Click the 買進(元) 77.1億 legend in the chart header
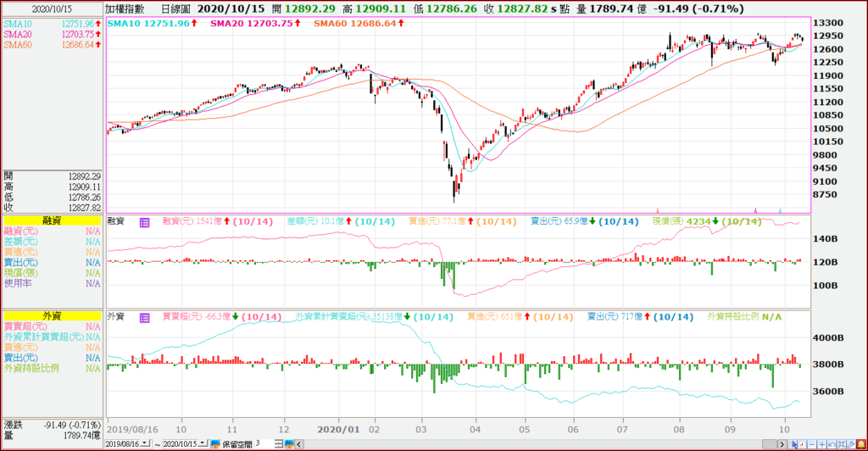Screen dimensions: 868x451 coord(463,221)
